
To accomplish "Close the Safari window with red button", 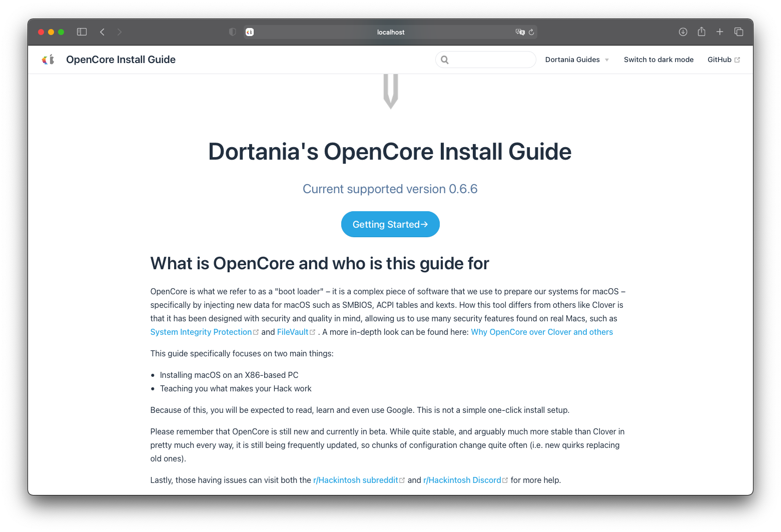I will 41,32.
